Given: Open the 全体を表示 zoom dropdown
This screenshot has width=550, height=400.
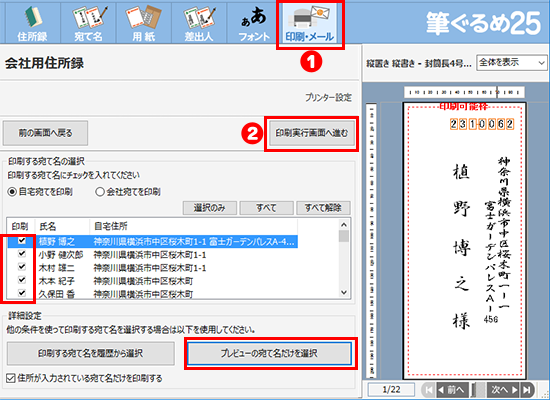Looking at the screenshot, I should (x=512, y=63).
